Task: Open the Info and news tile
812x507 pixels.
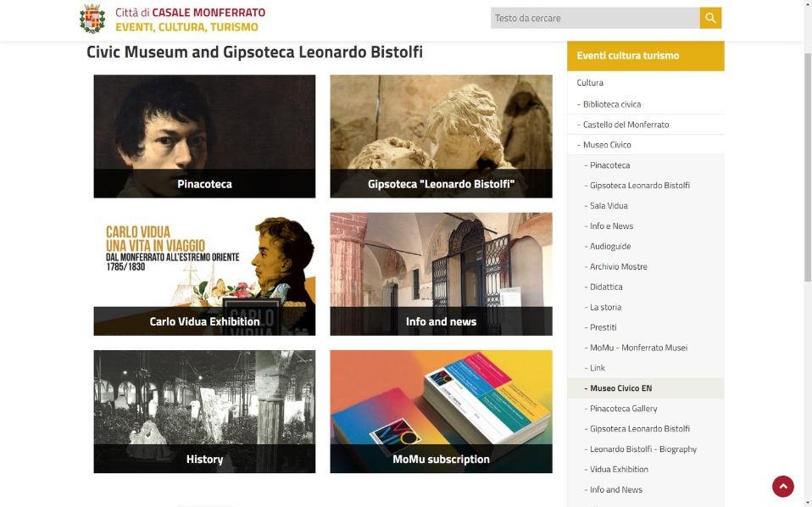Action: coord(441,274)
